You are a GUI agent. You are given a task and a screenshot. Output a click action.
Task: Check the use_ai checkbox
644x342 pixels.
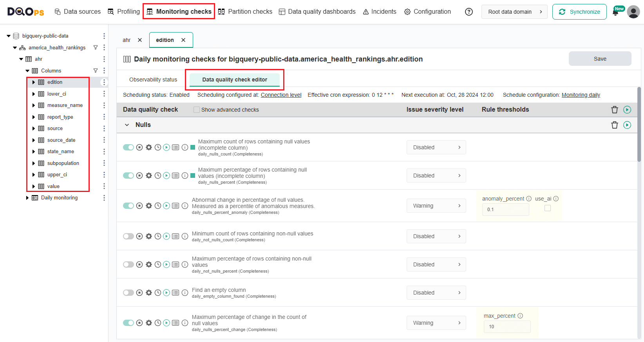point(548,208)
